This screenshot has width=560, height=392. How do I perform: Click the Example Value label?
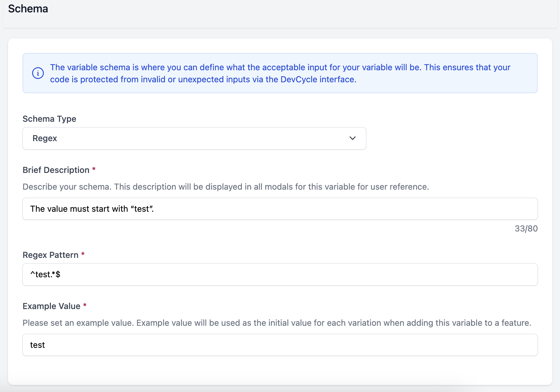51,306
